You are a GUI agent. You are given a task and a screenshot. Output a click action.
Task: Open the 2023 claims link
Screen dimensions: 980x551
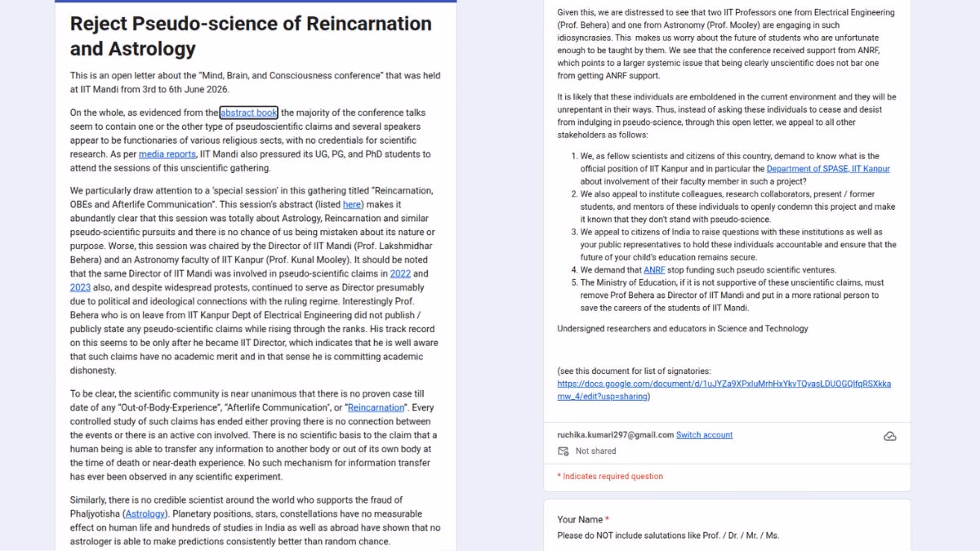pyautogui.click(x=80, y=287)
